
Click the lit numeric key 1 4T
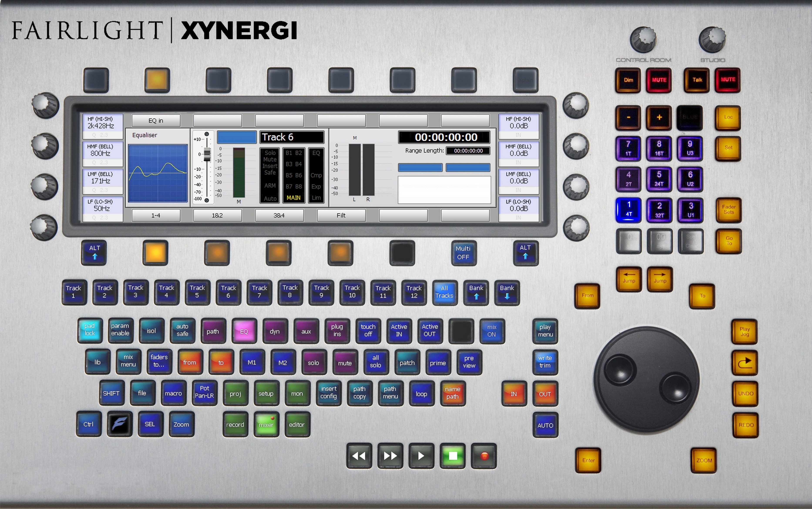pyautogui.click(x=629, y=210)
